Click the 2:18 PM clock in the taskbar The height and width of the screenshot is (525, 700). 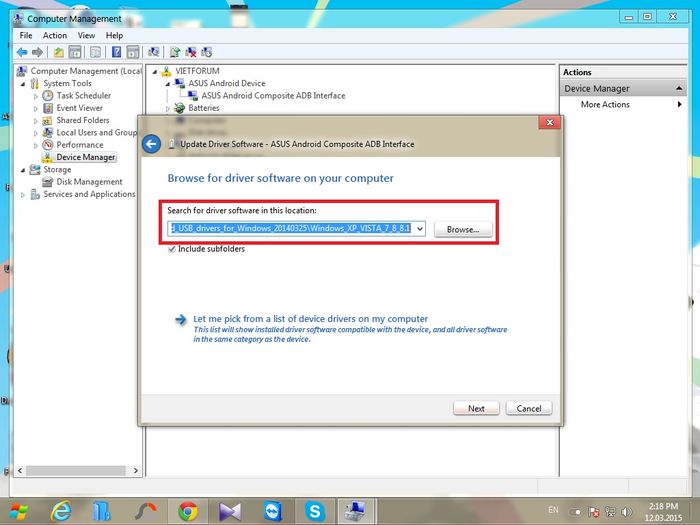click(x=663, y=507)
